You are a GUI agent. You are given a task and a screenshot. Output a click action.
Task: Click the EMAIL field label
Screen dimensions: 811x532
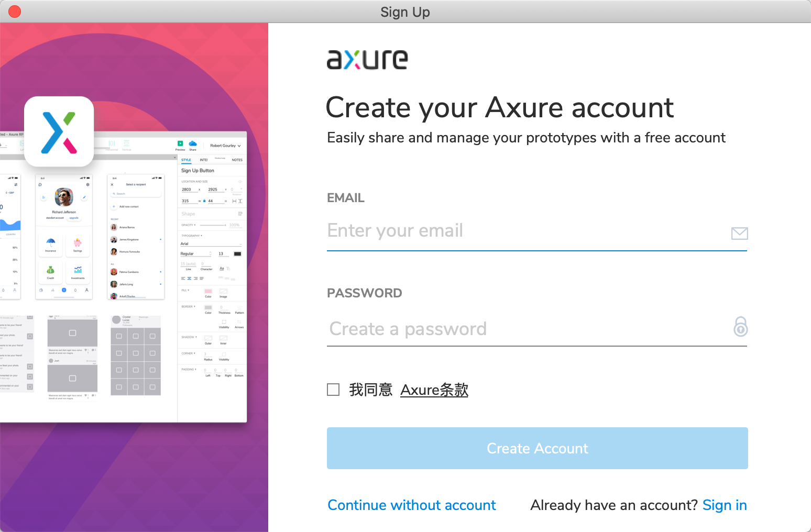[x=346, y=198]
